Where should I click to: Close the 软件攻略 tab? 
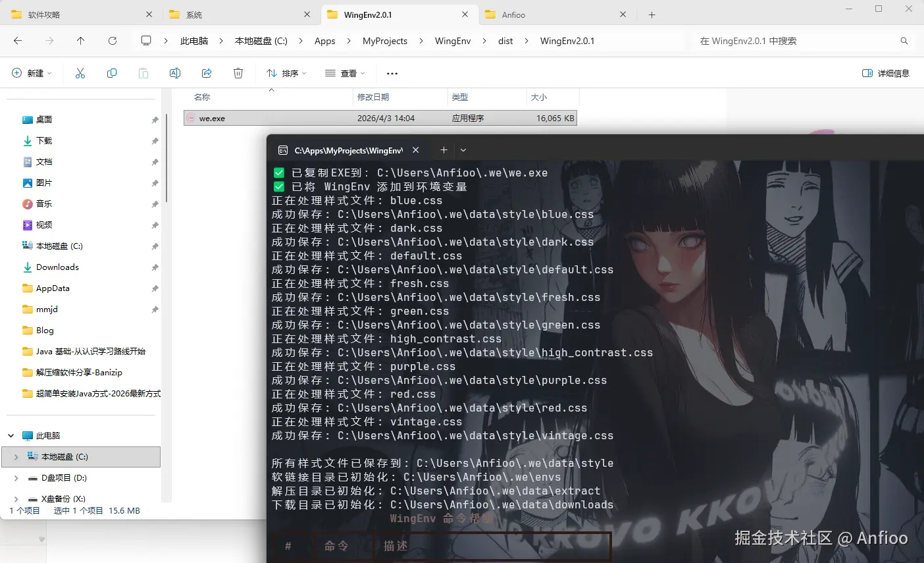coord(149,14)
